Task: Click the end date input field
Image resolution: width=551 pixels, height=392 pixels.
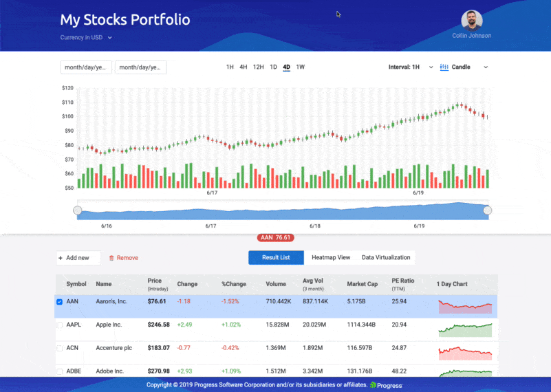Action: (140, 67)
